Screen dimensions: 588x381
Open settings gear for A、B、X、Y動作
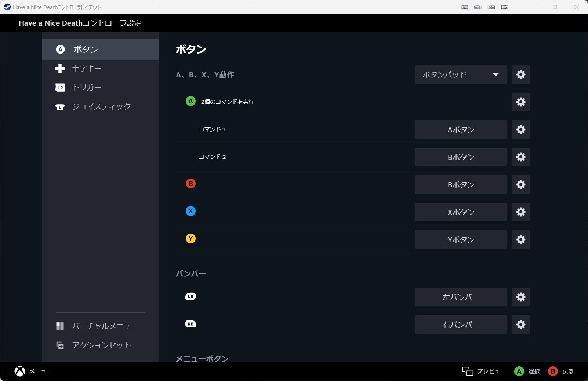520,74
